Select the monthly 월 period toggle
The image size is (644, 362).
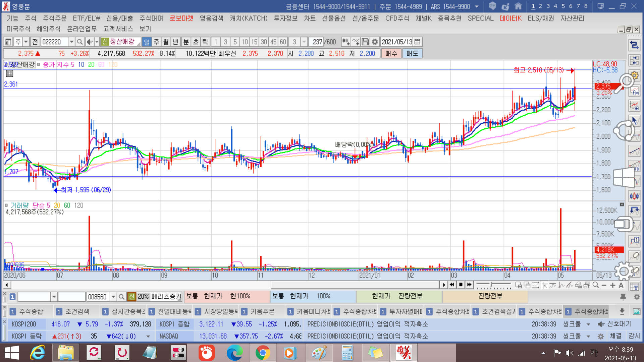tap(166, 42)
